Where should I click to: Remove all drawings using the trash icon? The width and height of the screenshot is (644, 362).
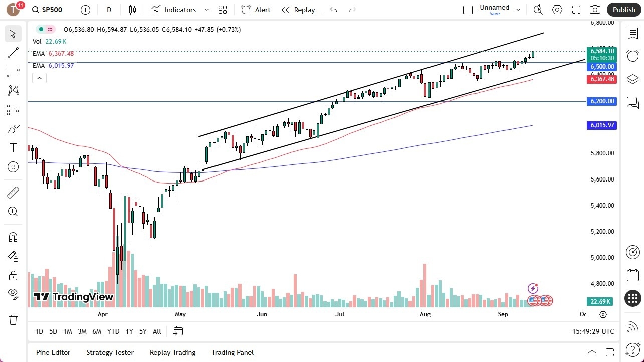click(x=13, y=319)
